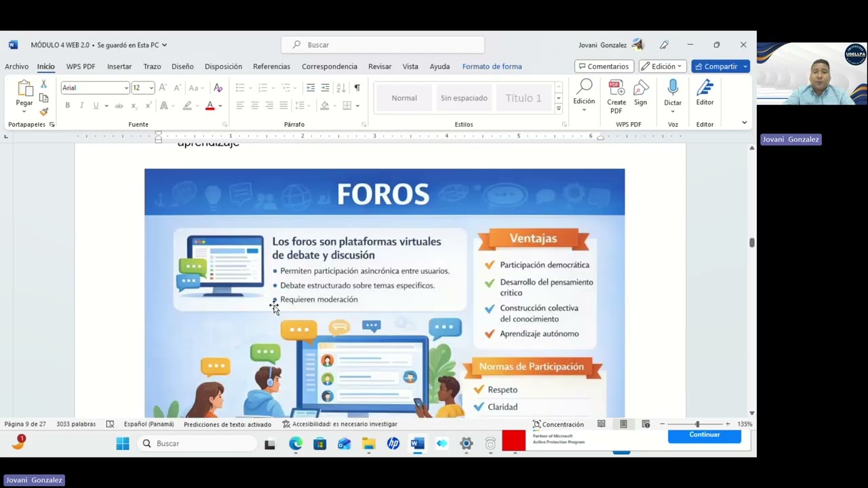
Task: Switch to the Insertar ribbon tab
Action: coord(119,66)
